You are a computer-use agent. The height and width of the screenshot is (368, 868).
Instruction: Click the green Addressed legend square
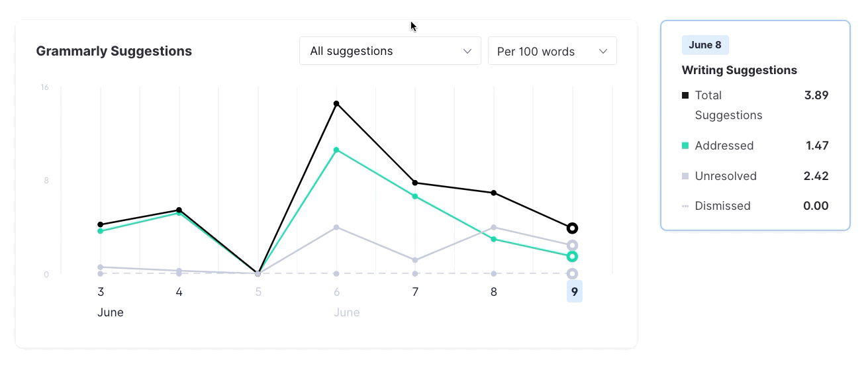[x=685, y=146]
